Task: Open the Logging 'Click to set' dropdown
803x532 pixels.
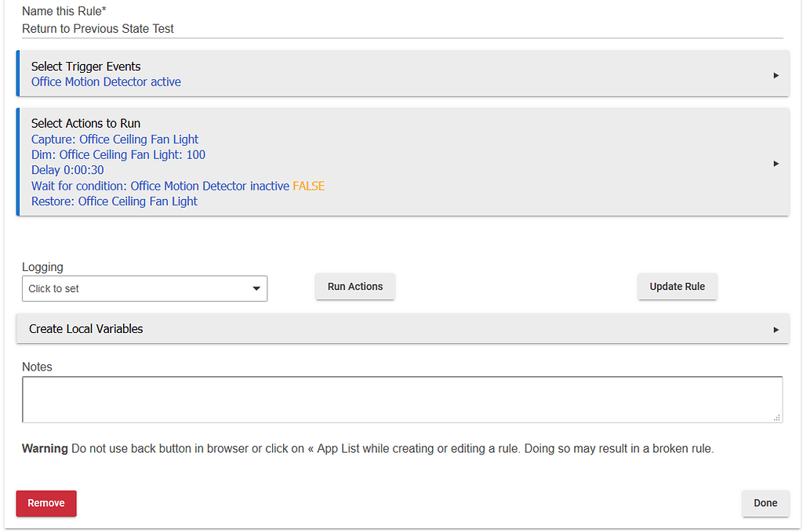Action: tap(144, 288)
